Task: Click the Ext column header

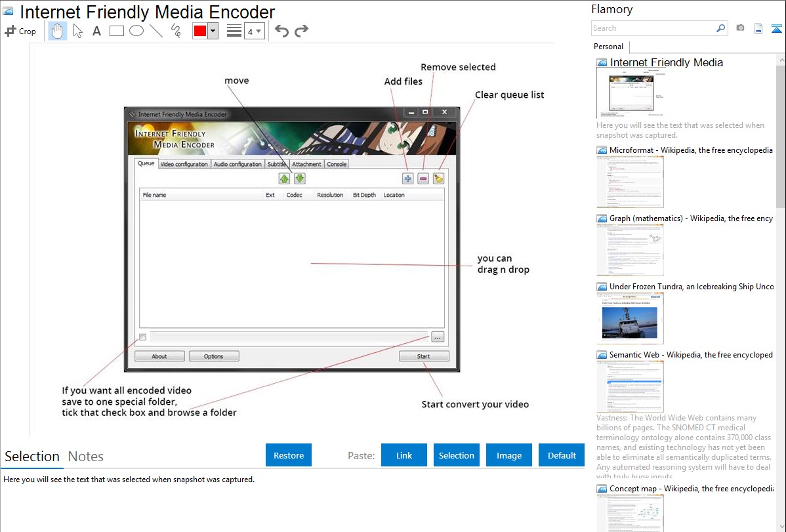Action: pos(273,195)
